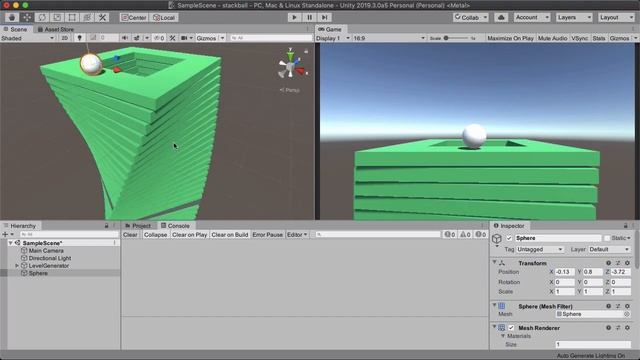Select the Scale tool
Viewport: 640px width, 360px height.
click(57, 17)
